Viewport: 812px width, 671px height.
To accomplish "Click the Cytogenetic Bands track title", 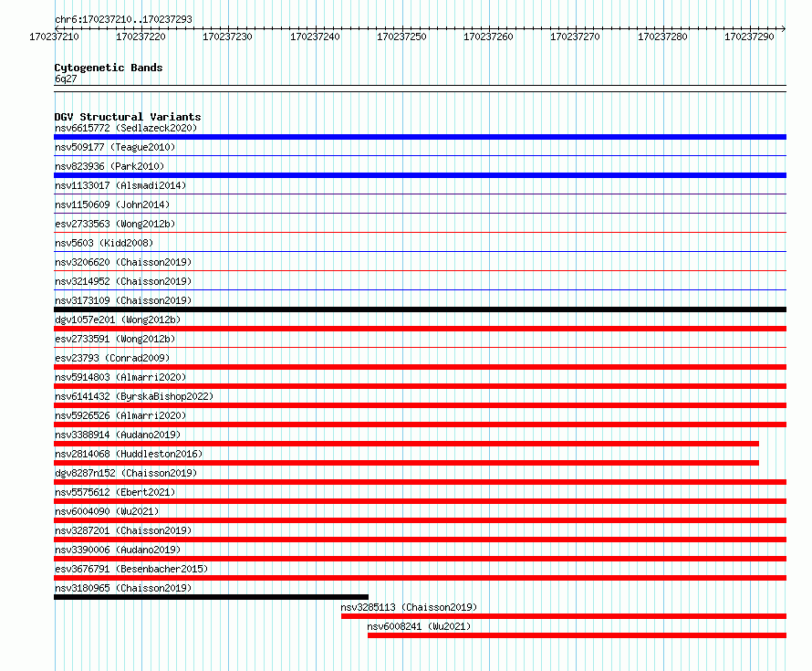I will [x=109, y=68].
